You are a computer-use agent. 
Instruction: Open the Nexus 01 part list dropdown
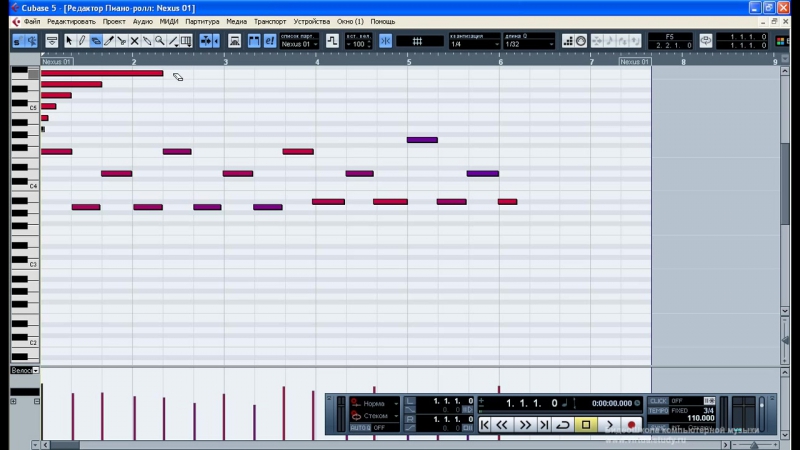point(299,44)
